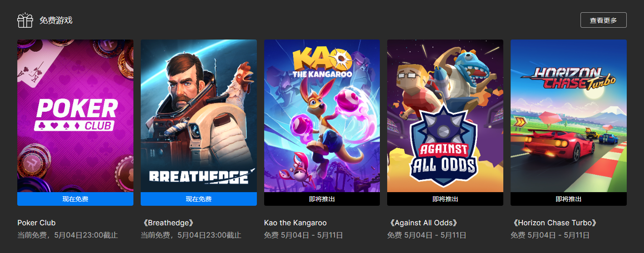This screenshot has height=253, width=644.
Task: Click the gift box icon beside 免费游戏
Action: pos(25,20)
